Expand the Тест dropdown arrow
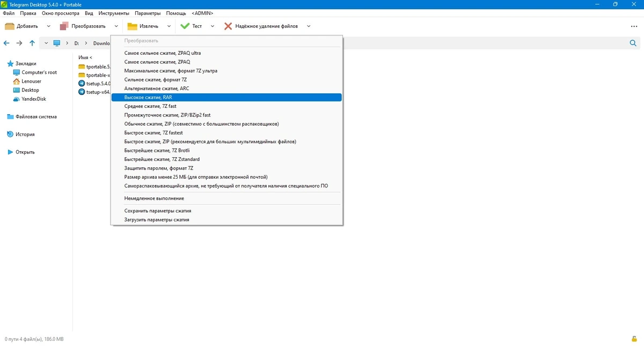The image size is (644, 346). 212,26
